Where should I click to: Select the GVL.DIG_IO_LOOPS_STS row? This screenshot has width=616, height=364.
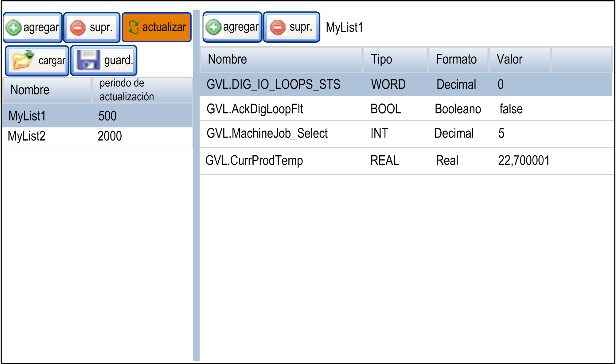tap(273, 84)
